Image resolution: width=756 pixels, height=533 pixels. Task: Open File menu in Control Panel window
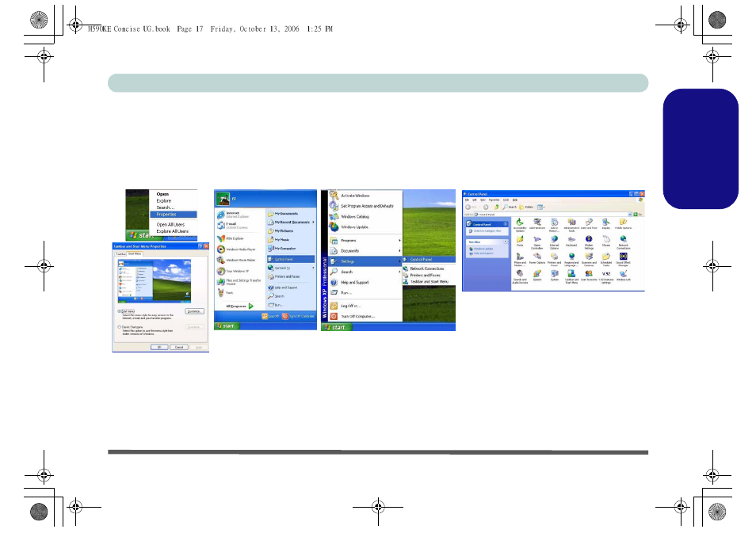[467, 200]
